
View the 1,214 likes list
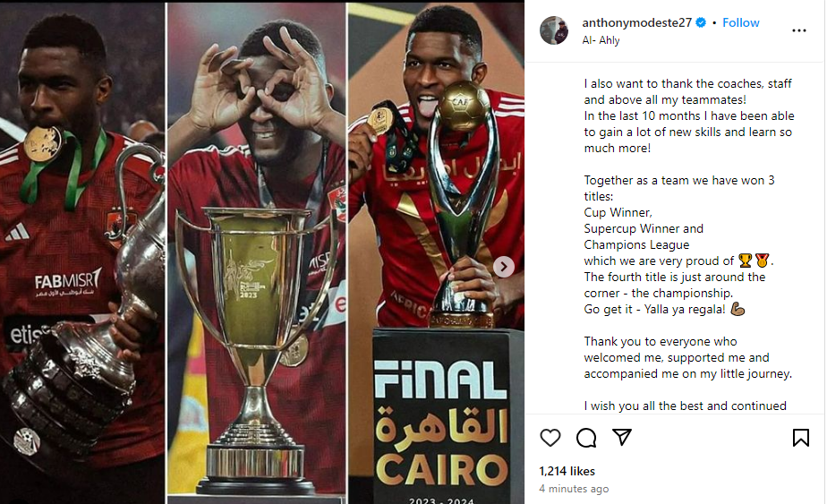pos(567,471)
